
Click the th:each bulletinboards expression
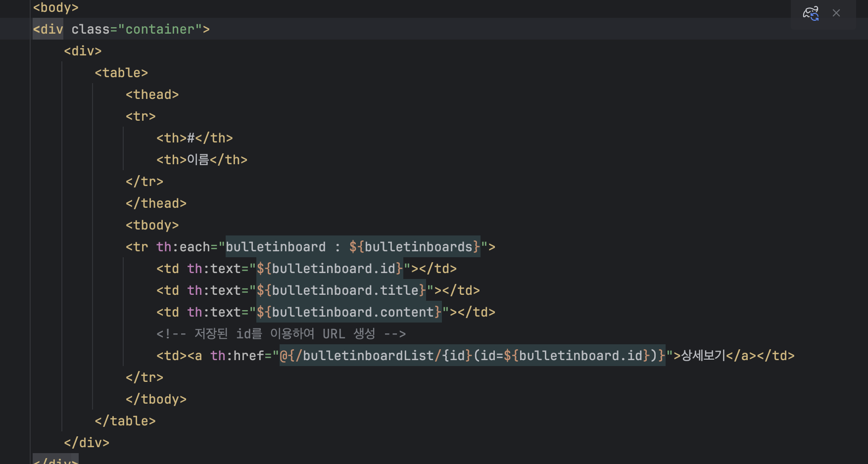pyautogui.click(x=353, y=247)
